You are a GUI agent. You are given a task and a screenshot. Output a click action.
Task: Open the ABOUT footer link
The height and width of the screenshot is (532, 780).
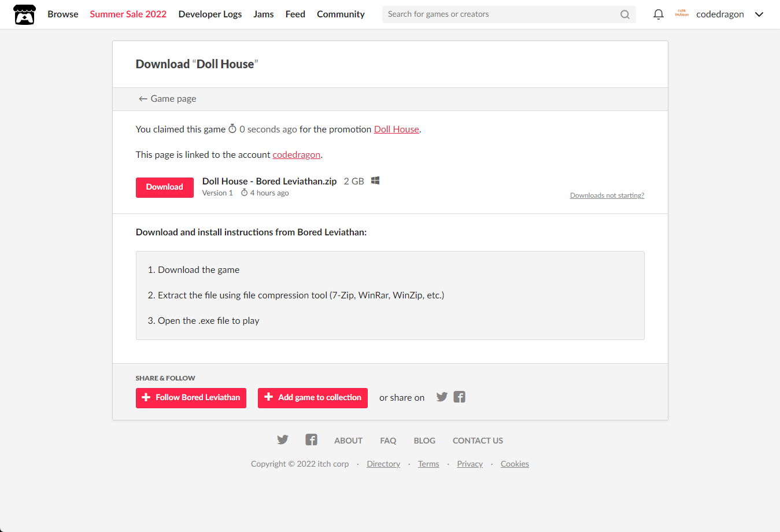click(348, 441)
